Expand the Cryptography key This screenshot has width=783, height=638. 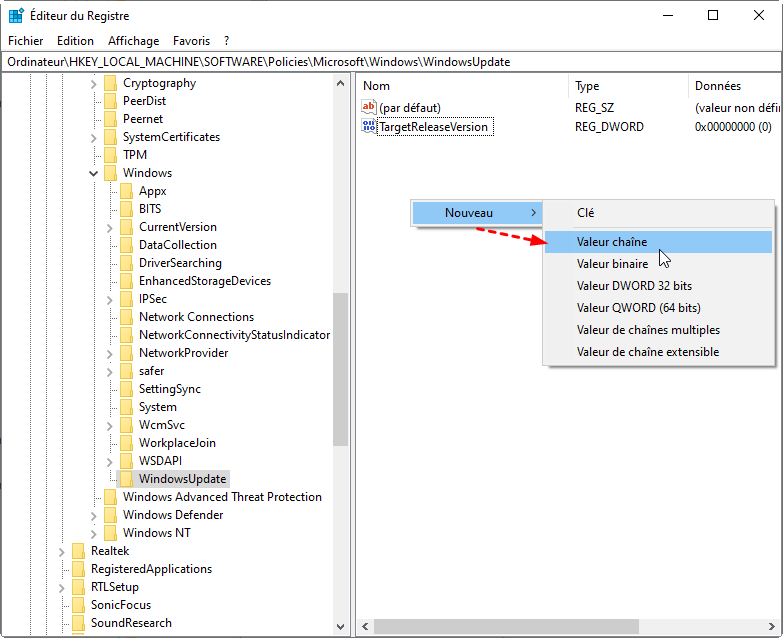(93, 84)
